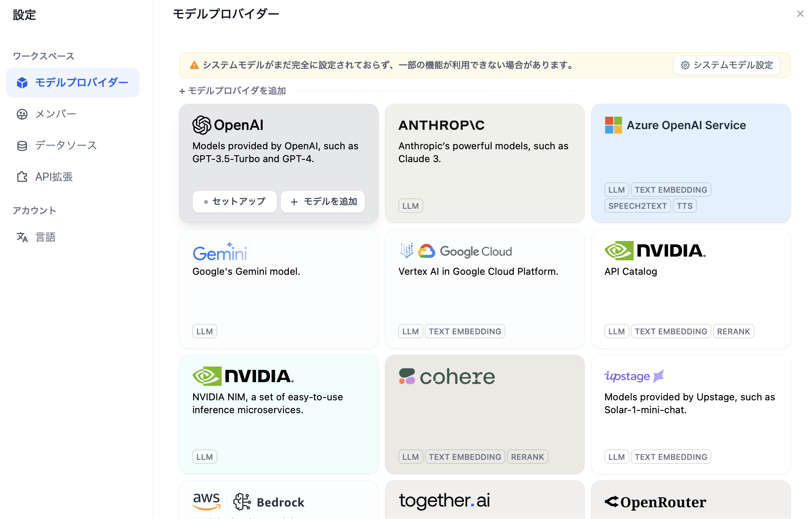Click the Upstage provider card
This screenshot has width=812, height=519.
(690, 414)
